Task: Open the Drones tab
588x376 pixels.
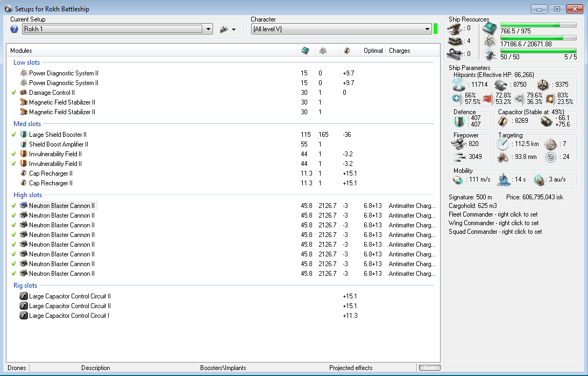Action: 17,368
